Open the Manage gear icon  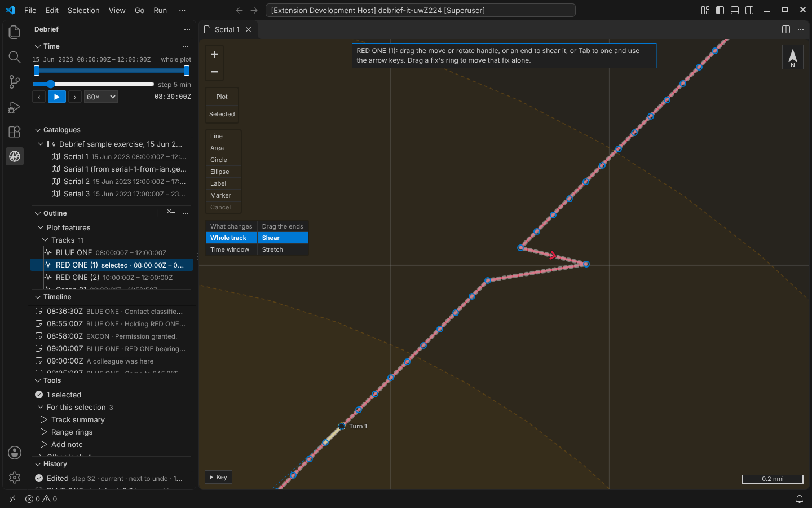coord(15,478)
